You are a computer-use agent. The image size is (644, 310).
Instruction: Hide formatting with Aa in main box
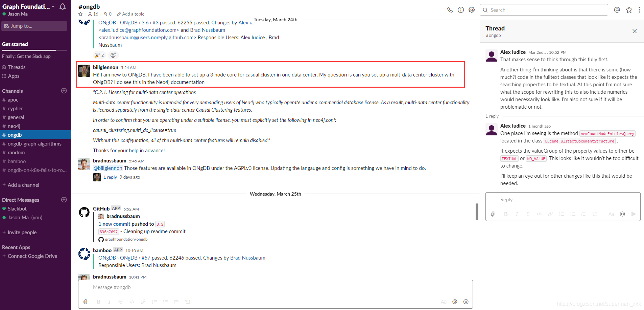(x=444, y=302)
